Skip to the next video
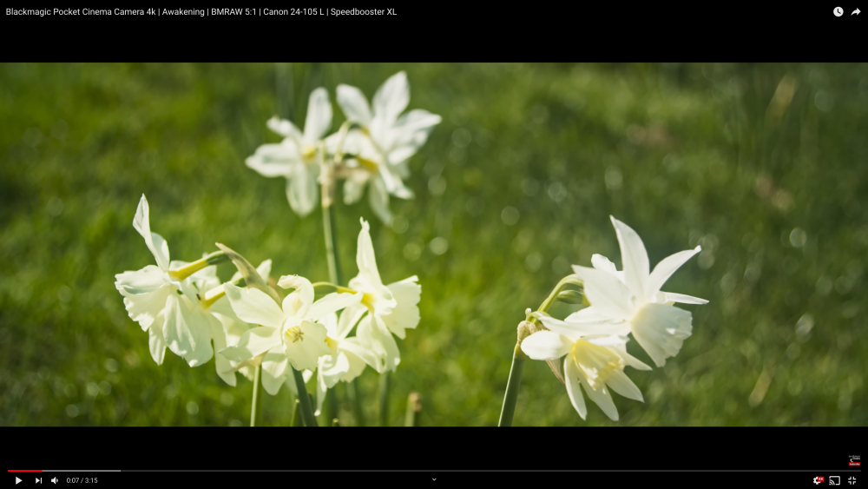The height and width of the screenshot is (489, 868). [38, 480]
